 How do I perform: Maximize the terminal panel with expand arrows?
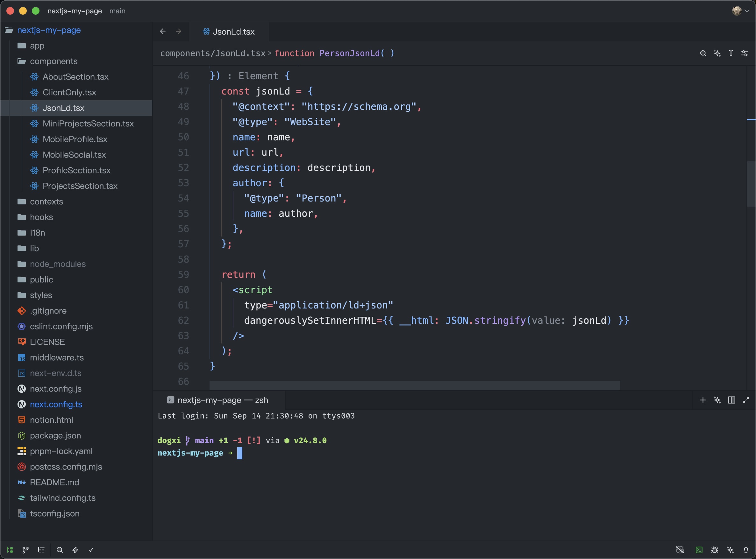point(746,400)
